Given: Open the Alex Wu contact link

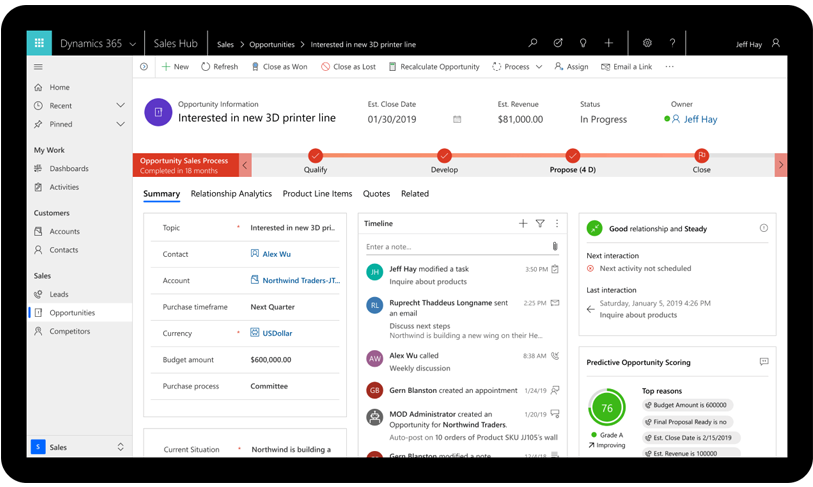Looking at the screenshot, I should (276, 254).
